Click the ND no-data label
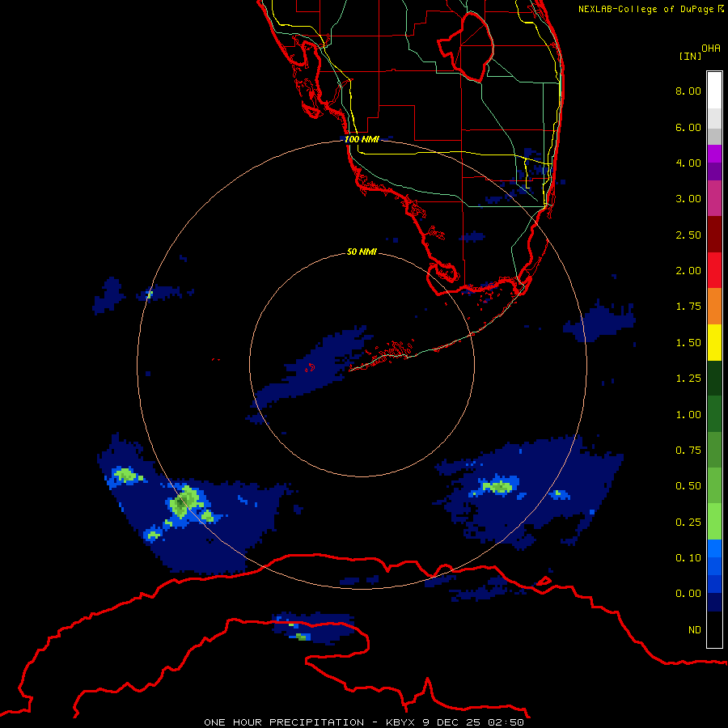Viewport: 728px width, 728px height. (x=695, y=630)
